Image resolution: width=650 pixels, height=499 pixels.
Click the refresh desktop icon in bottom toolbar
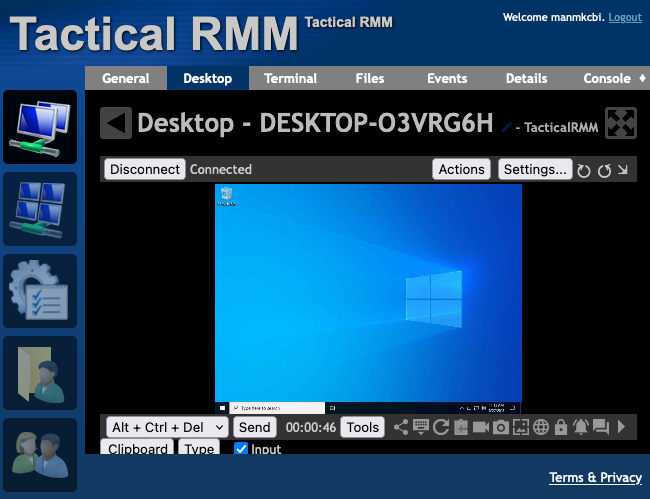(x=441, y=427)
